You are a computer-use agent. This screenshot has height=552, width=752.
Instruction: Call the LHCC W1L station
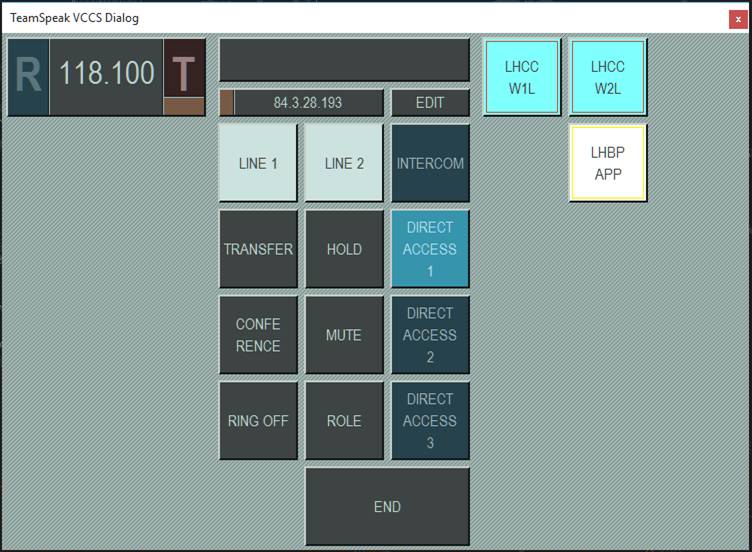point(521,77)
